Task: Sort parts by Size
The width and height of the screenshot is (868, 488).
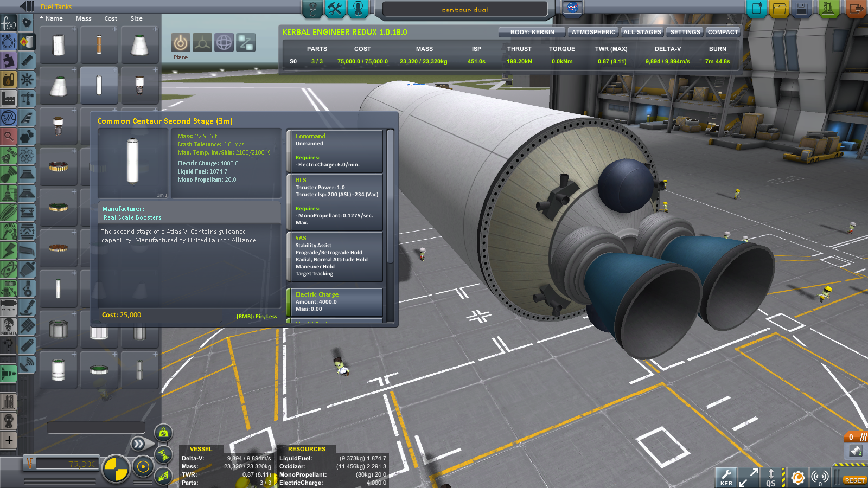Action: (x=136, y=18)
